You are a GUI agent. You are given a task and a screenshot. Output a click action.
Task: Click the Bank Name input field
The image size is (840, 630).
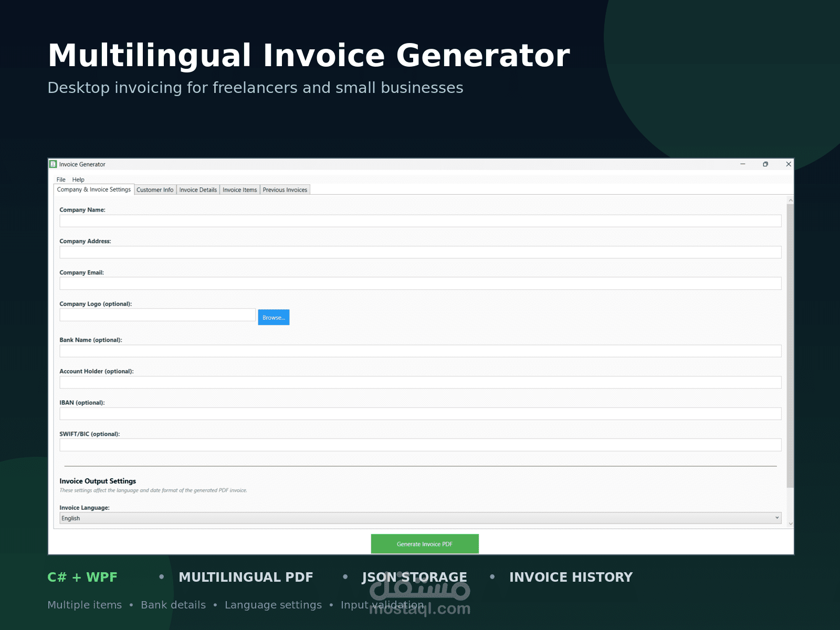421,351
